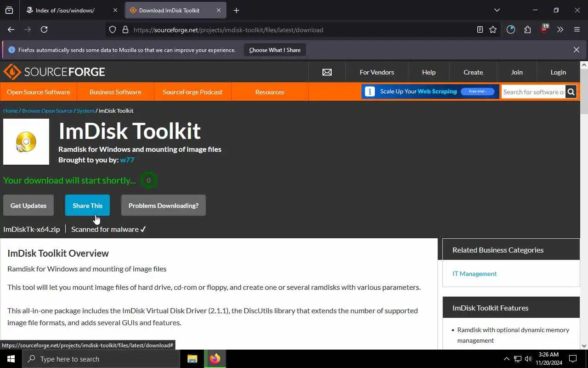Focus the 'Search for software' input field
This screenshot has width=588, height=368.
(x=533, y=92)
